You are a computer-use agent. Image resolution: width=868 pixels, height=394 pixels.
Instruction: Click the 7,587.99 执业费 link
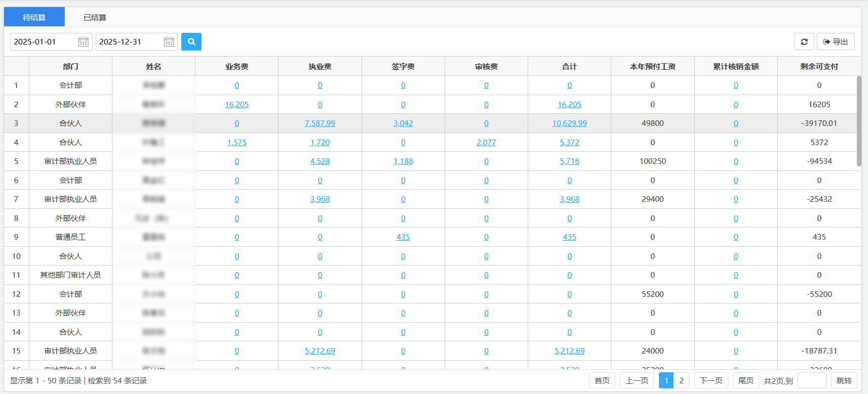pyautogui.click(x=320, y=123)
